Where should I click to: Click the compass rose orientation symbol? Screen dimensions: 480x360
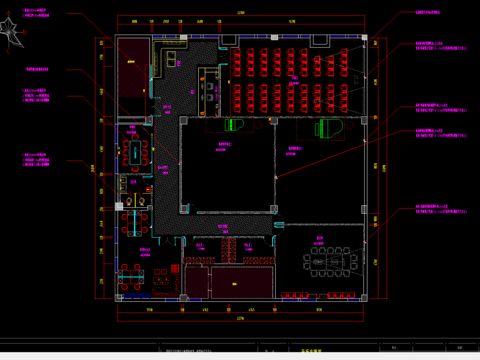coord(13,32)
